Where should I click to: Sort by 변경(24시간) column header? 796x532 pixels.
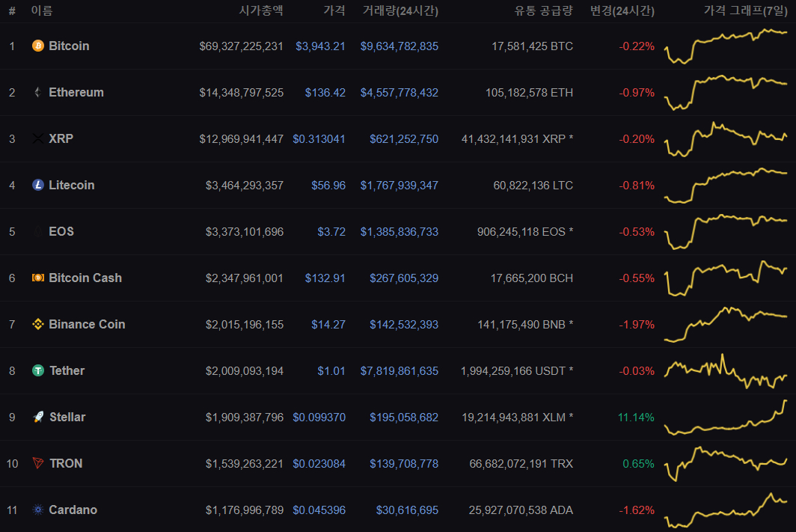622,10
